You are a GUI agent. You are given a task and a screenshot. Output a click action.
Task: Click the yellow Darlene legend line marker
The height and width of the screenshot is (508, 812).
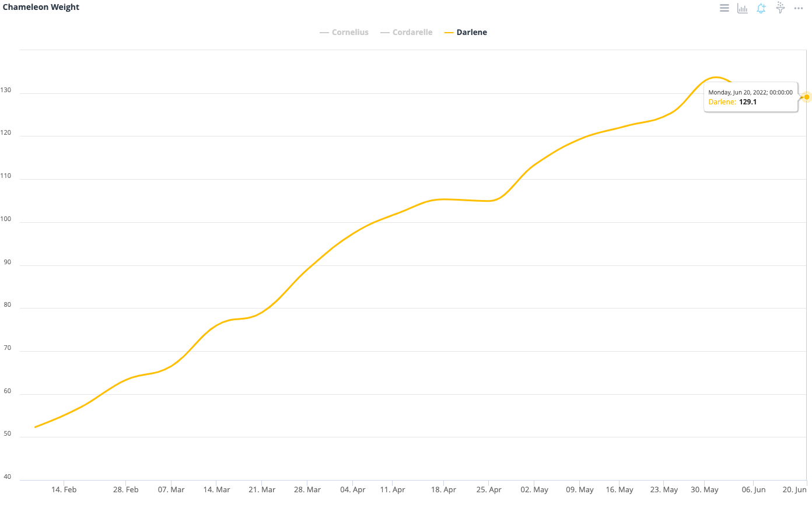[x=449, y=33]
